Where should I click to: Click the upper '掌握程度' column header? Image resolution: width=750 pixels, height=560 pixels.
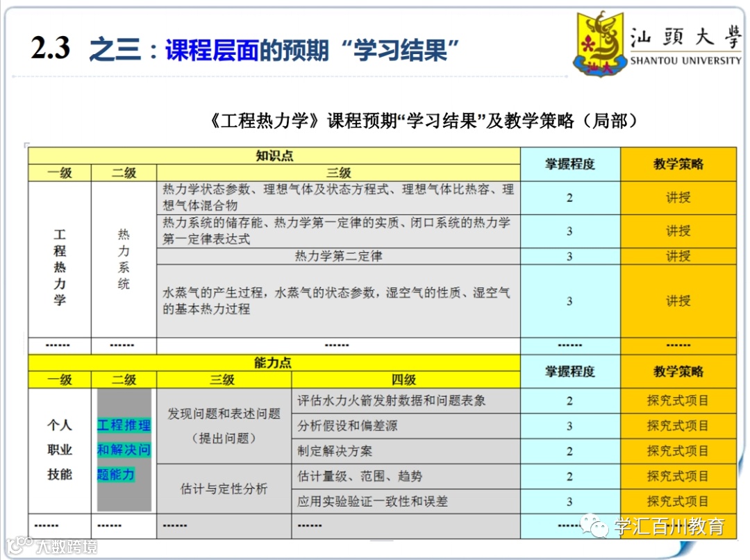click(570, 164)
